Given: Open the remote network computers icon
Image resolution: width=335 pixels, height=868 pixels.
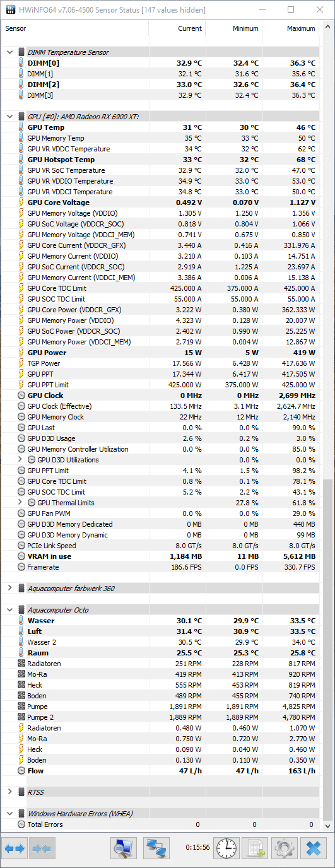Looking at the screenshot, I should (156, 848).
